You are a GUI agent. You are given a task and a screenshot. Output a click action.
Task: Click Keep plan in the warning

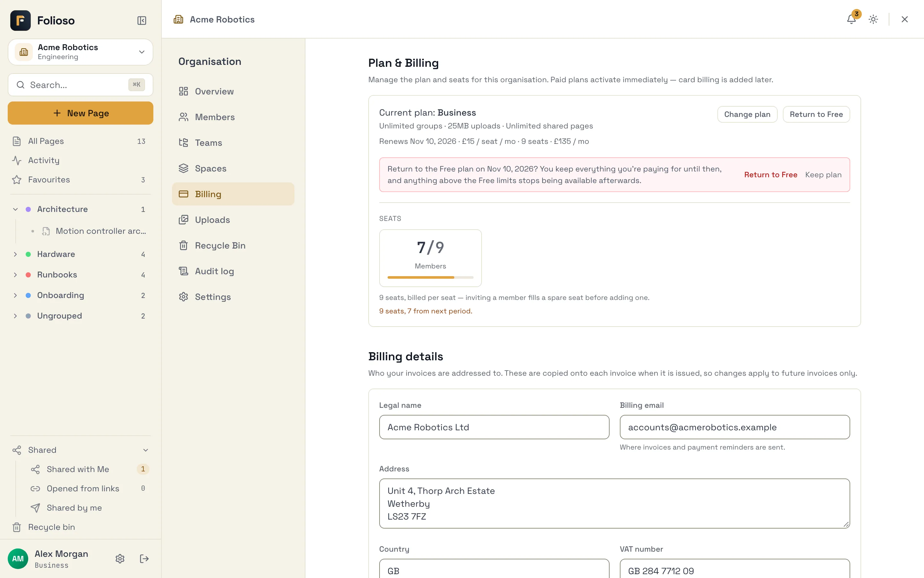[823, 175]
